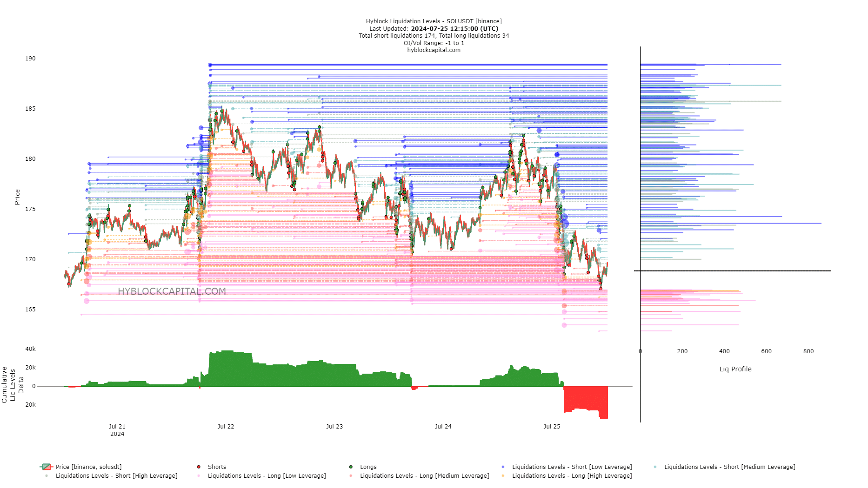Click the 'Jul 23' x-axis label
Image resolution: width=868 pixels, height=488 pixels.
[x=334, y=426]
